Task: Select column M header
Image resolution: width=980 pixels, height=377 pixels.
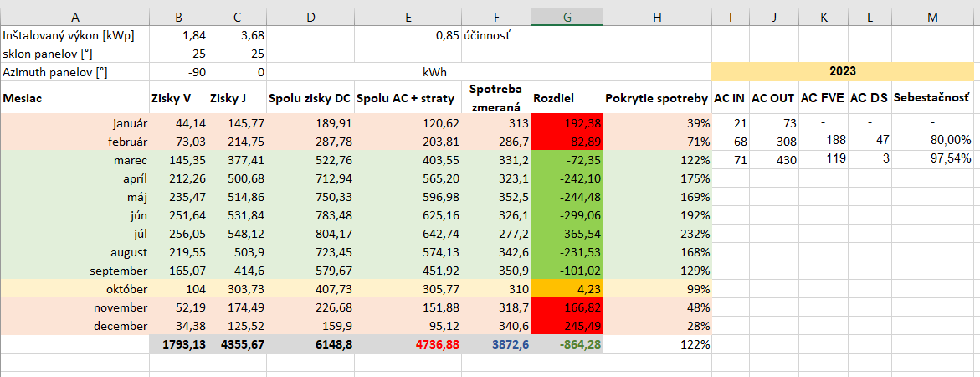Action: coord(933,17)
